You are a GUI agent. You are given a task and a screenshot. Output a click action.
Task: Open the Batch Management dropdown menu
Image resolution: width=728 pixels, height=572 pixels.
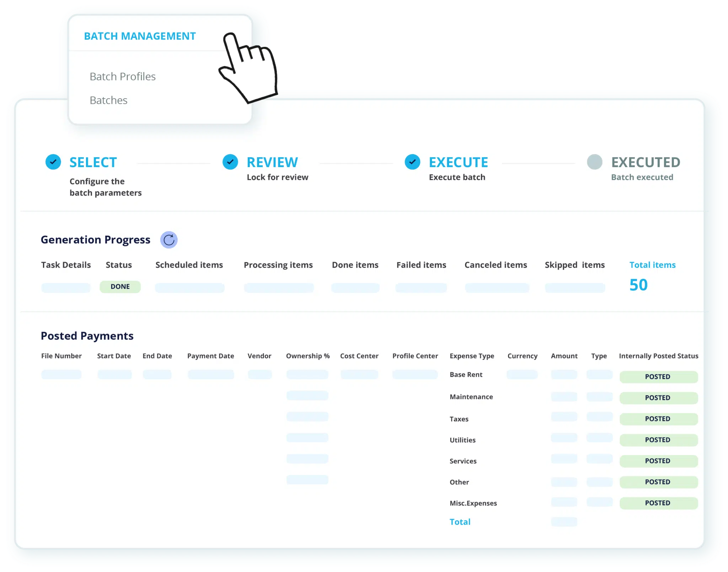coord(140,36)
